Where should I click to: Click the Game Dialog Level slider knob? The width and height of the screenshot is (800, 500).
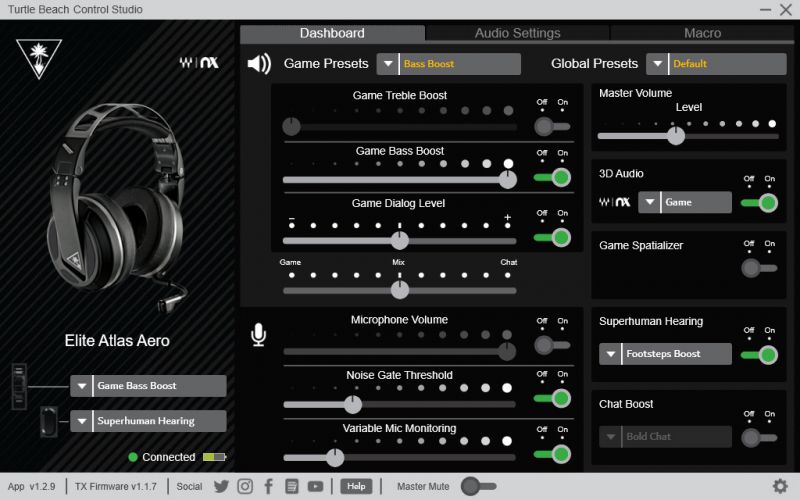click(x=399, y=240)
